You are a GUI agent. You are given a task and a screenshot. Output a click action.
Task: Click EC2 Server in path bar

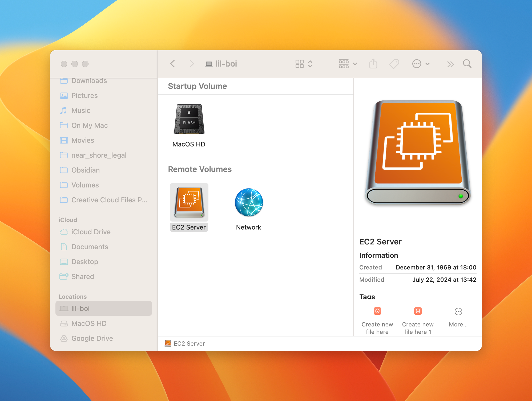point(189,343)
